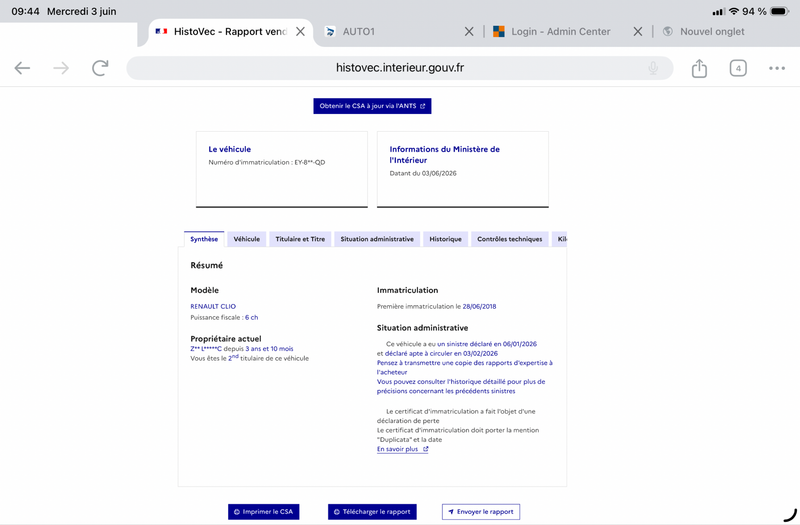The image size is (800, 525).
Task: Click Obtenir le CSA à jour via l'ANTS
Action: coord(372,106)
